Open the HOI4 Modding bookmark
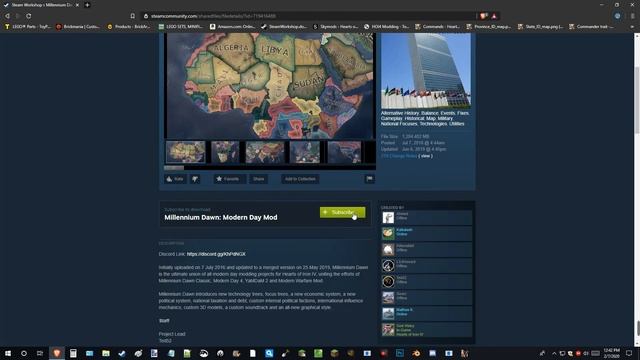Screen dimensions: 640x360 click(386, 27)
